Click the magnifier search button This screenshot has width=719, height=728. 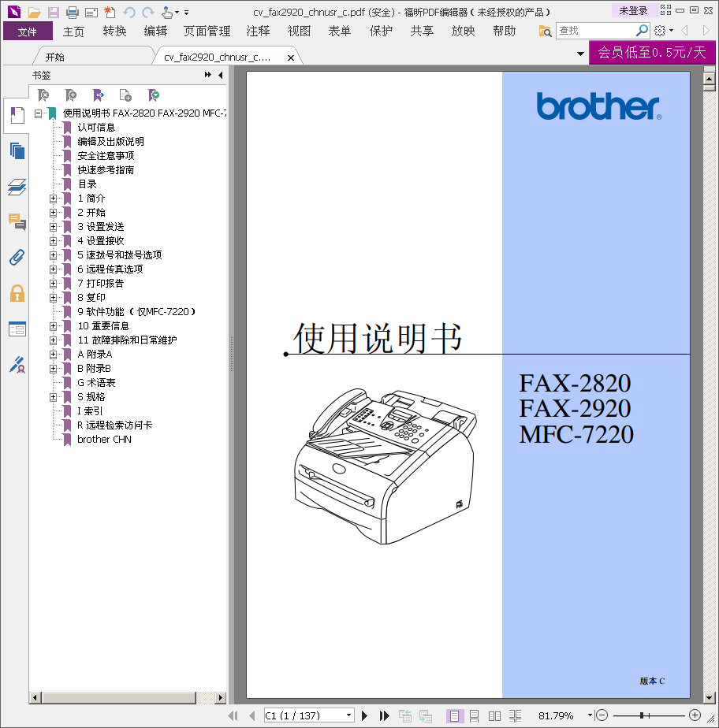[642, 31]
